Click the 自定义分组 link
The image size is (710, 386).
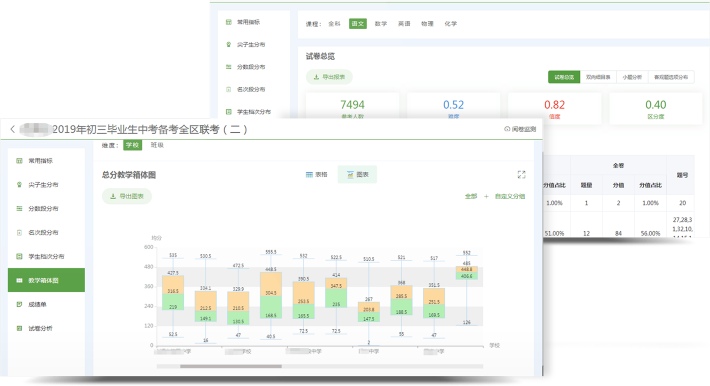click(510, 196)
